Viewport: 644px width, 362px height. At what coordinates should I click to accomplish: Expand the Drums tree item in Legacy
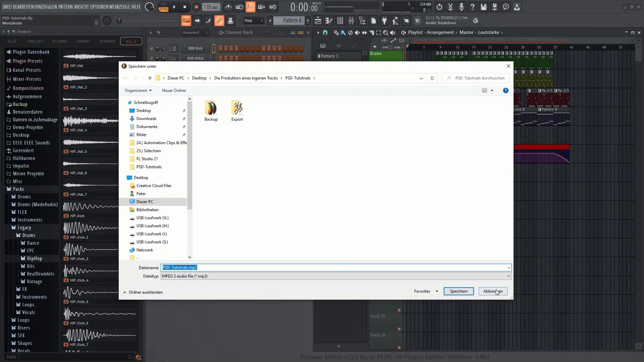(28, 235)
